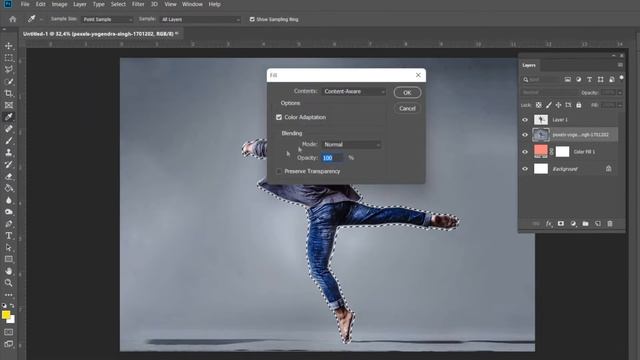Select the Path Selection tool
The width and height of the screenshot is (640, 360).
(9, 247)
